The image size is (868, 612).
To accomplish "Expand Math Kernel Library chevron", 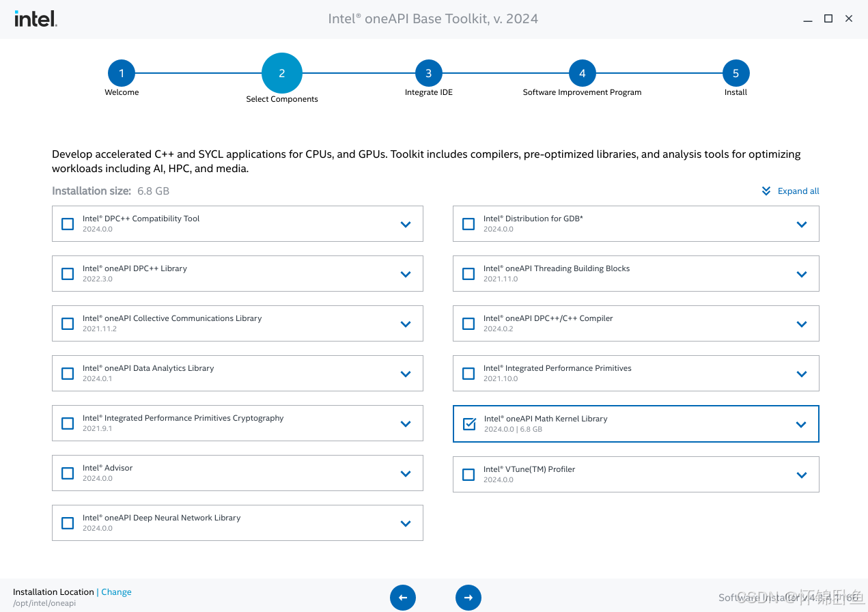I will (x=802, y=424).
